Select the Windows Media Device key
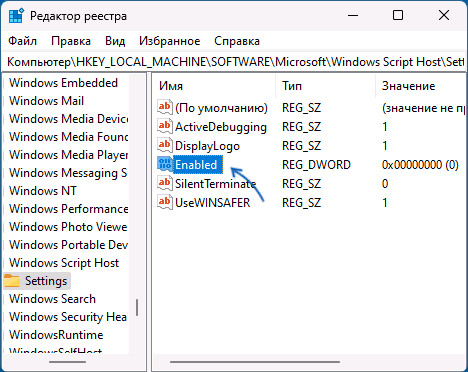The height and width of the screenshot is (372, 468). [68, 119]
